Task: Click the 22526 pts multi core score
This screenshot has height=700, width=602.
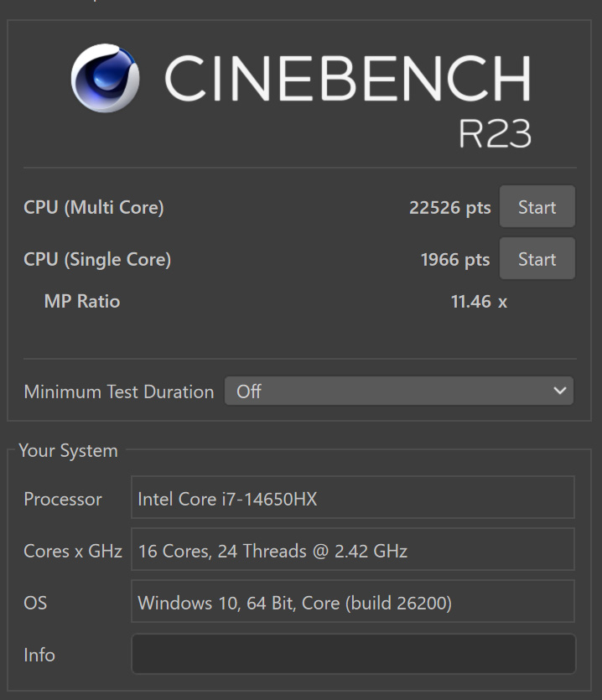Action: 449,207
